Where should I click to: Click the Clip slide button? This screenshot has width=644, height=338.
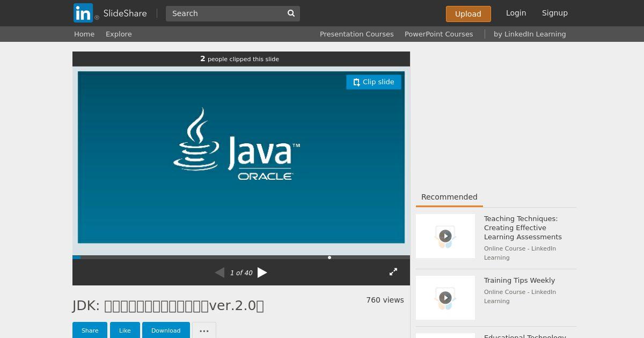374,82
